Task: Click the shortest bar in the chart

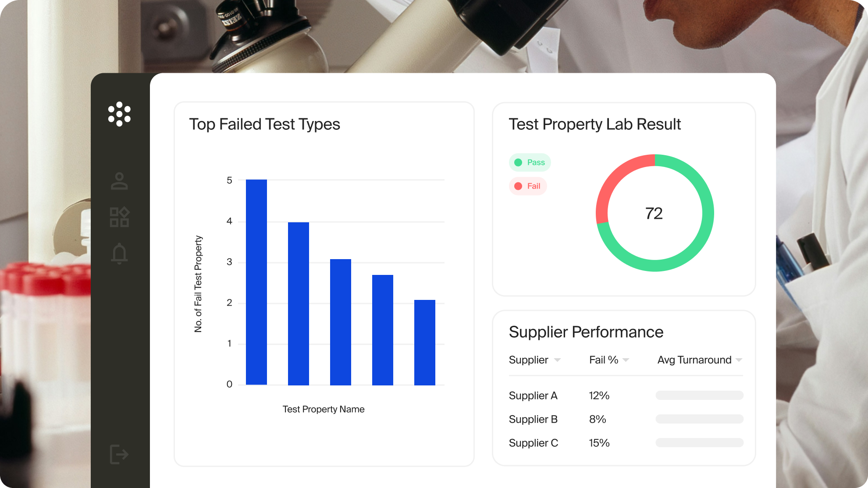Action: pyautogui.click(x=425, y=342)
